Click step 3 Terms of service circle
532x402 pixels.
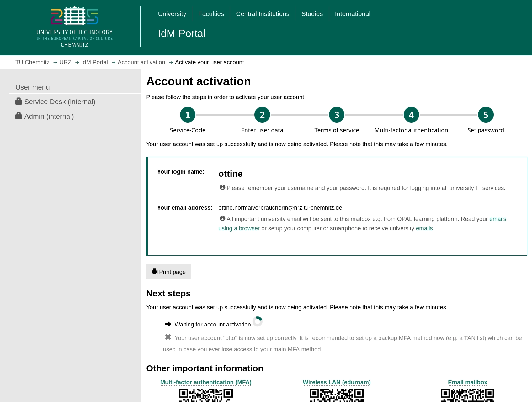(337, 114)
